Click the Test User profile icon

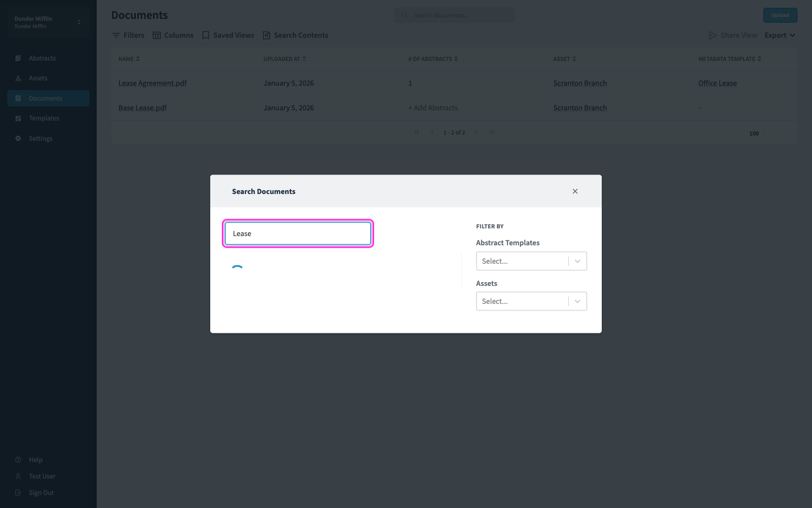[x=18, y=476]
